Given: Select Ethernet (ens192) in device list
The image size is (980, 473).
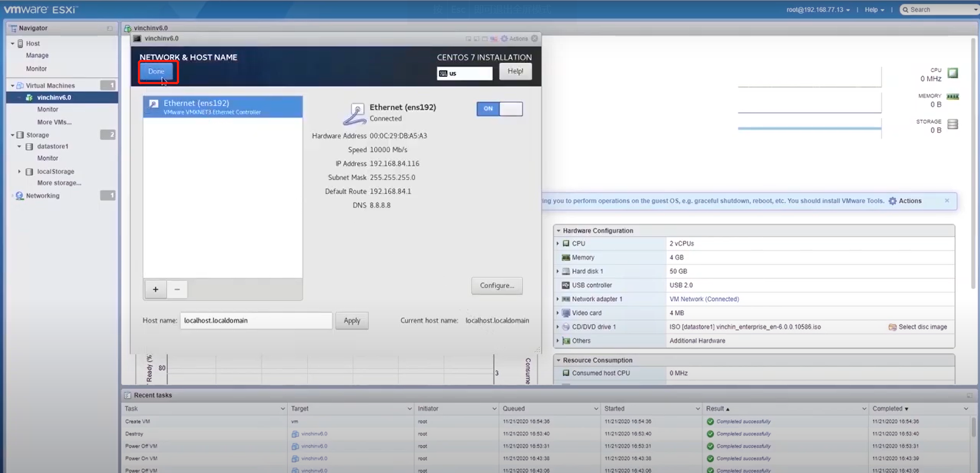Looking at the screenshot, I should pyautogui.click(x=223, y=107).
